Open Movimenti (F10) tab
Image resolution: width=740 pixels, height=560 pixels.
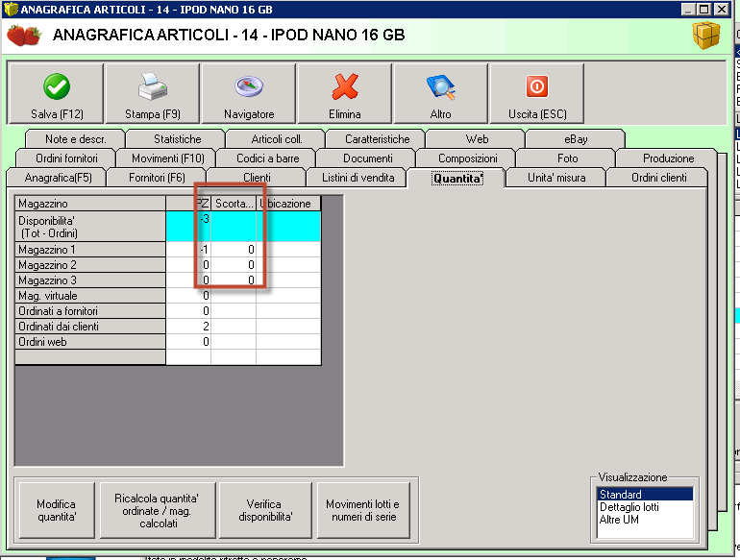(167, 158)
